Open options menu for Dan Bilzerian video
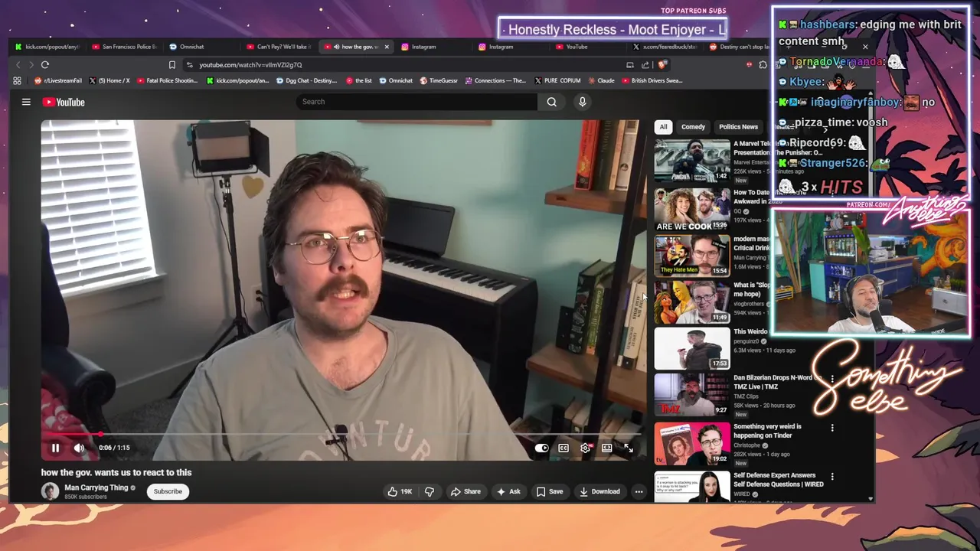The image size is (980, 551). [832, 379]
